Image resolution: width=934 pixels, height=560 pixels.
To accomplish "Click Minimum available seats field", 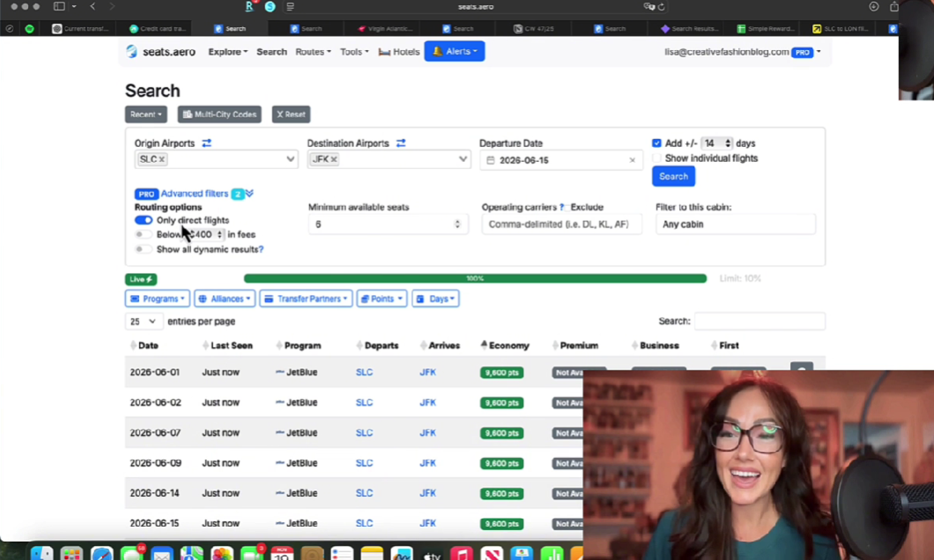I will click(x=389, y=225).
